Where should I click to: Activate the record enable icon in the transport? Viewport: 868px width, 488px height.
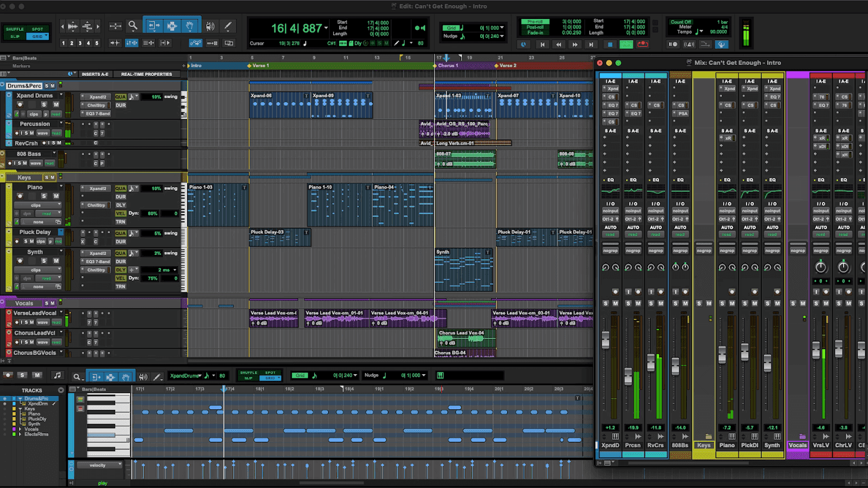pyautogui.click(x=643, y=44)
